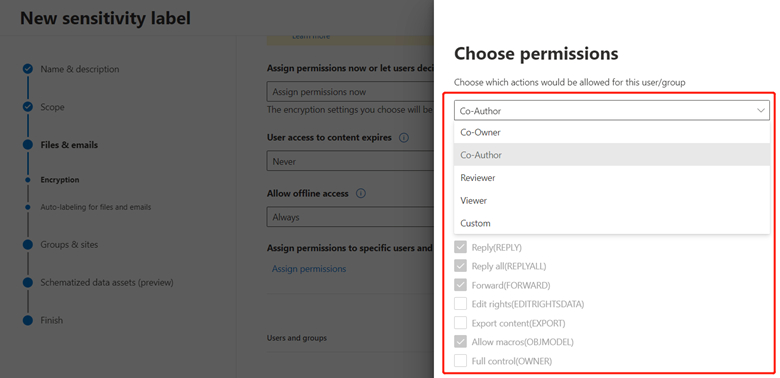Open the Assign permissions now dropdown

[x=350, y=92]
